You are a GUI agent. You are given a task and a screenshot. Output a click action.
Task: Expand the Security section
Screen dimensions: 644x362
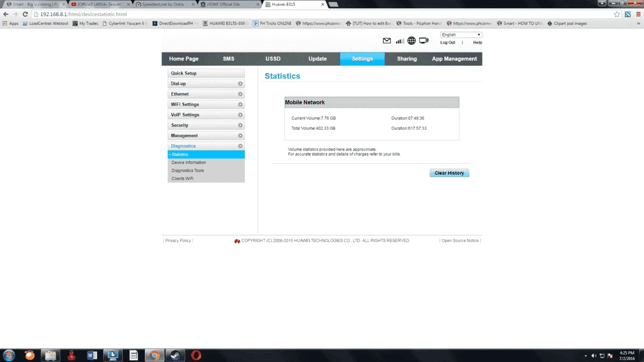[x=206, y=125]
